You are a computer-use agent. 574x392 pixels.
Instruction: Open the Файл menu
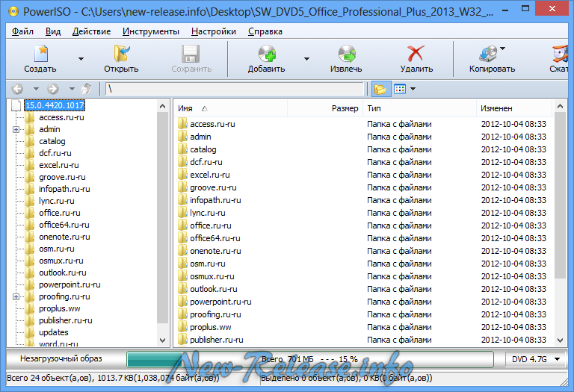coord(22,31)
